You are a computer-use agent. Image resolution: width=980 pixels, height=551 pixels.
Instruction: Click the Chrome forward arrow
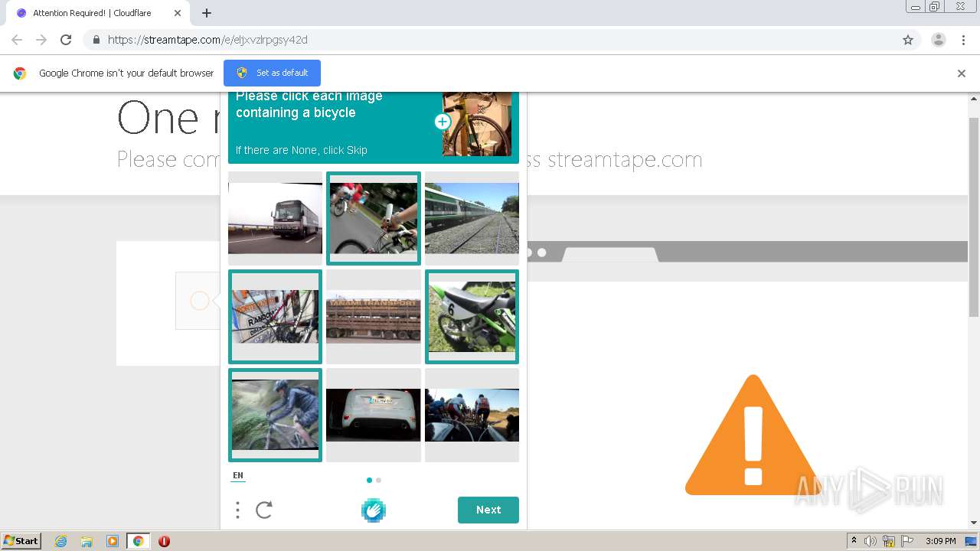tap(41, 40)
